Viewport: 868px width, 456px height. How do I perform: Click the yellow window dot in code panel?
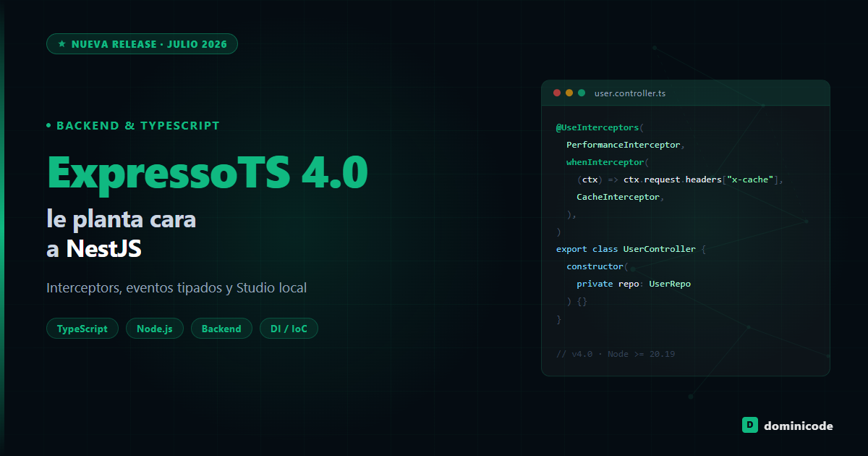pyautogui.click(x=569, y=93)
